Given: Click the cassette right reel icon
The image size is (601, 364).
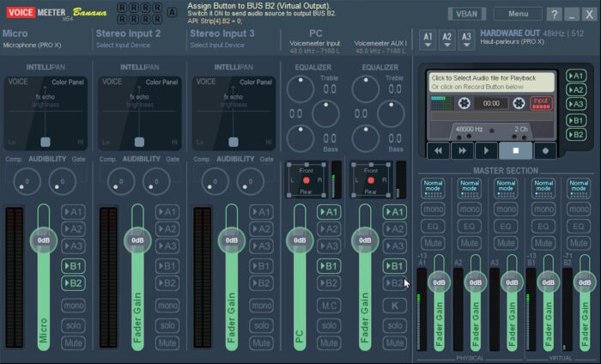Looking at the screenshot, I should click(519, 103).
